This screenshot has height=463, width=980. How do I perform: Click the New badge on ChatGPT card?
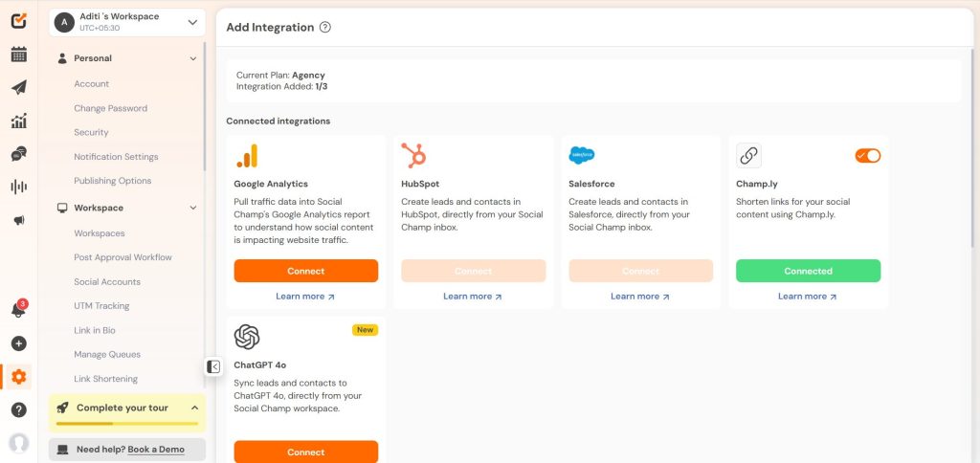365,330
